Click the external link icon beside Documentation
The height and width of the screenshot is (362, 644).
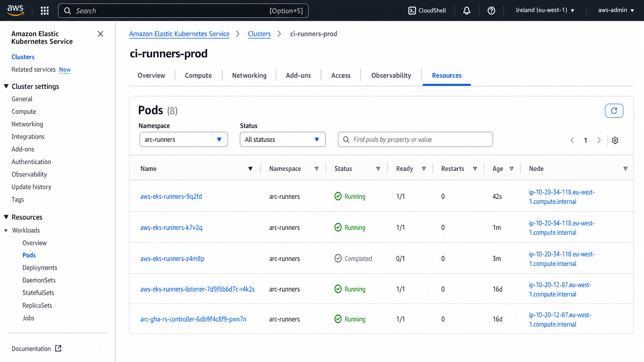tap(58, 349)
